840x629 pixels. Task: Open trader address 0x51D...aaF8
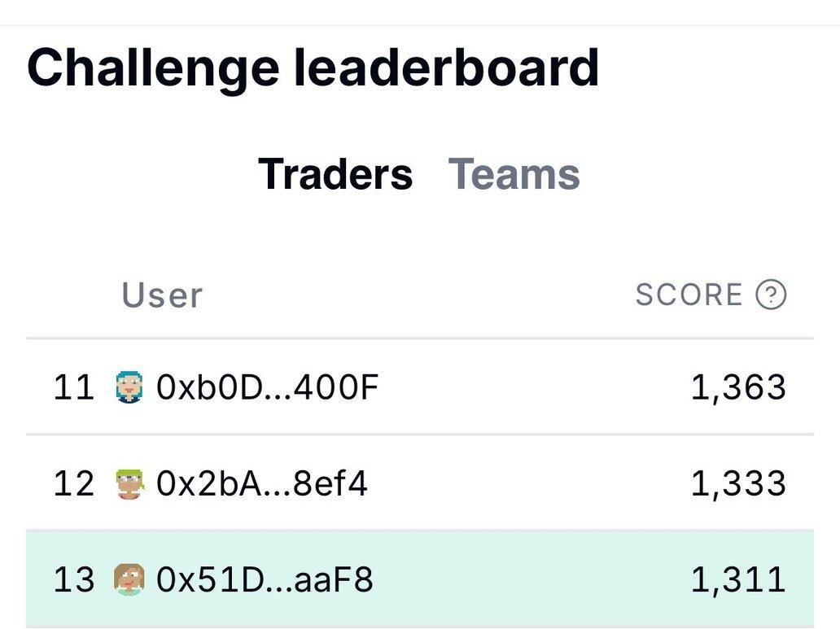tap(265, 580)
